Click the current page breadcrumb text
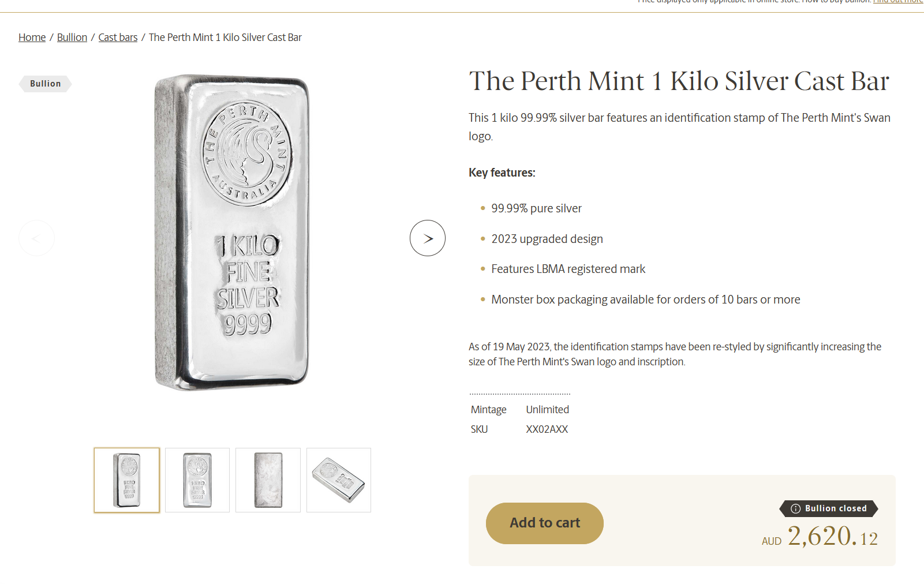 point(225,38)
